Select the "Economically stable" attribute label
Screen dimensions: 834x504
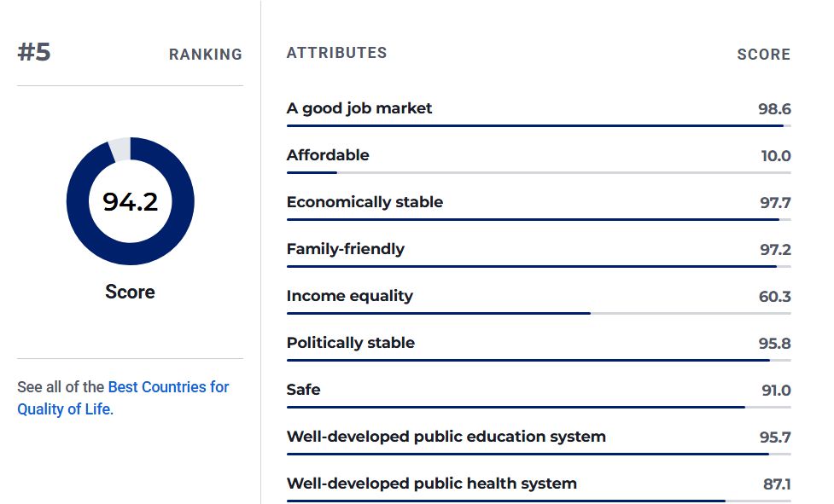point(365,202)
